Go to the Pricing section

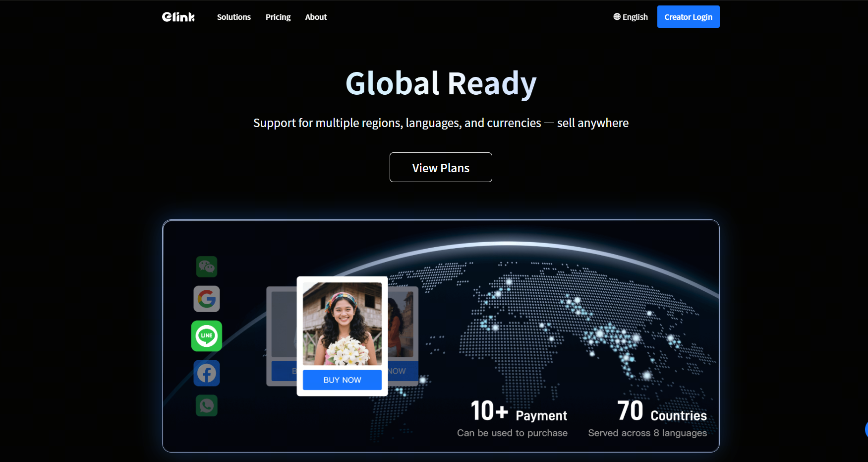coord(278,16)
